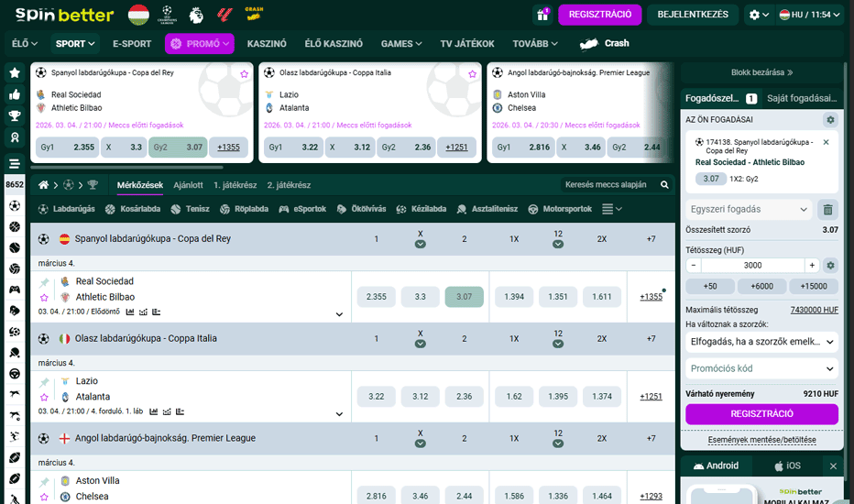The image size is (854, 504).
Task: Favorite the Real Sociedad card at top
Action: pos(244,74)
